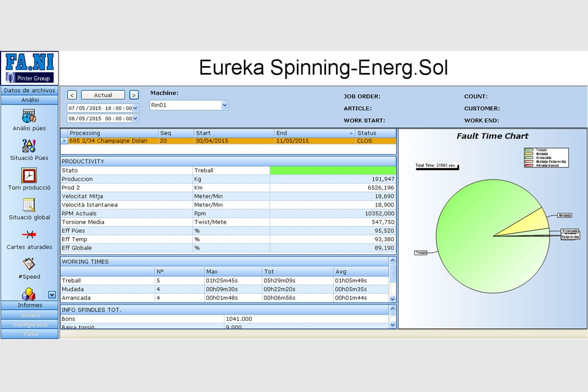This screenshot has height=392, width=588.
Task: Click the colored cubes icon below #Speed
Action: (29, 294)
